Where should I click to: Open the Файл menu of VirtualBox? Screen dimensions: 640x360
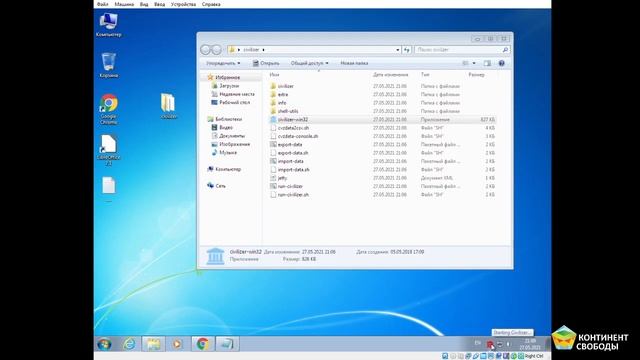pos(102,4)
